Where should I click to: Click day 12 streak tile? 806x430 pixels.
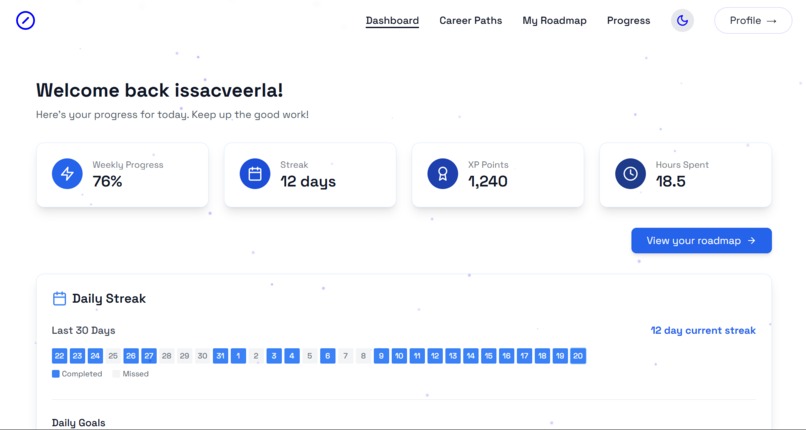point(435,356)
